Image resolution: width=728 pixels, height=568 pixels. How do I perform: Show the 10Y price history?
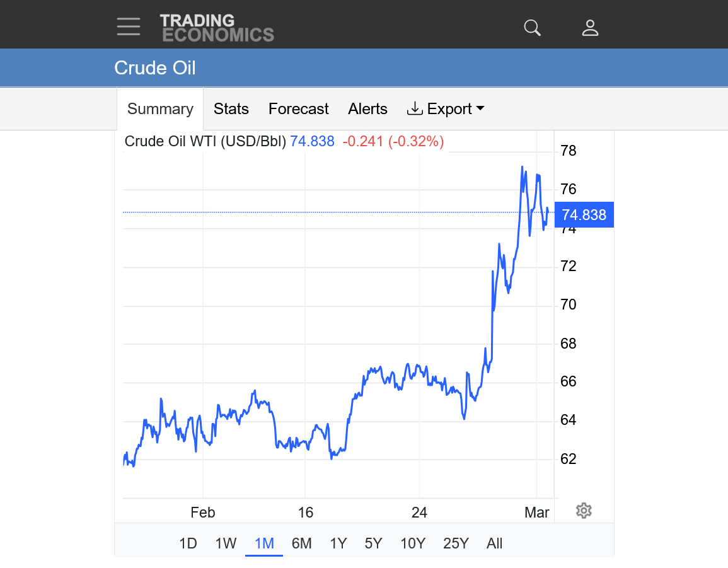pos(413,543)
